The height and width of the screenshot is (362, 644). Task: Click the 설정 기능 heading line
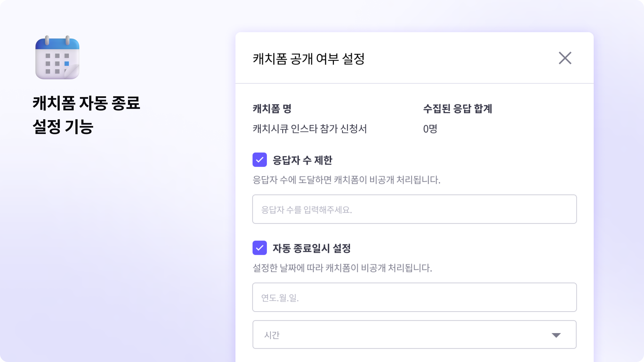(63, 127)
